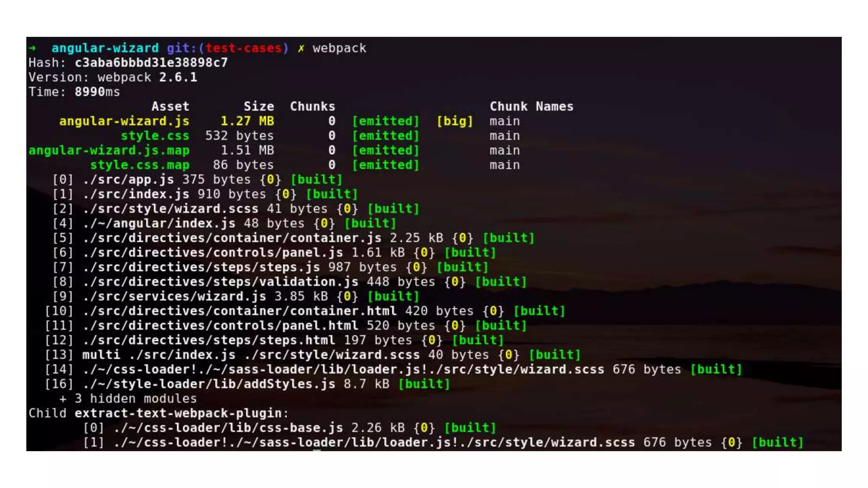Click the 86 bytes size value
The width and height of the screenshot is (868, 488).
click(x=243, y=165)
